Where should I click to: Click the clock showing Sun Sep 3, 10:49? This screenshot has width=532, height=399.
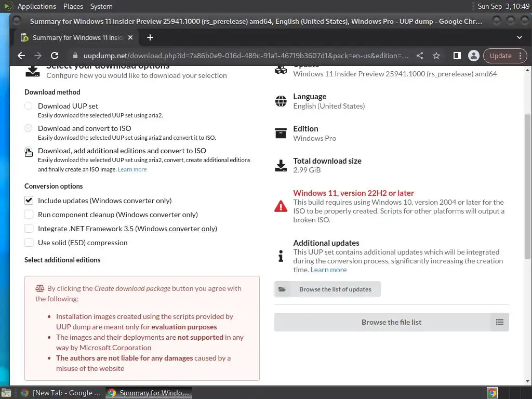click(503, 6)
